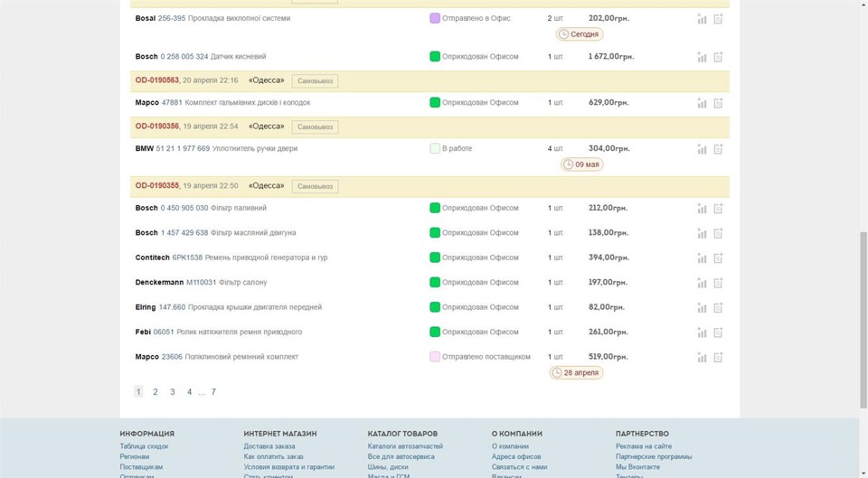Open order OD-0190356
The width and height of the screenshot is (868, 478).
(156, 127)
